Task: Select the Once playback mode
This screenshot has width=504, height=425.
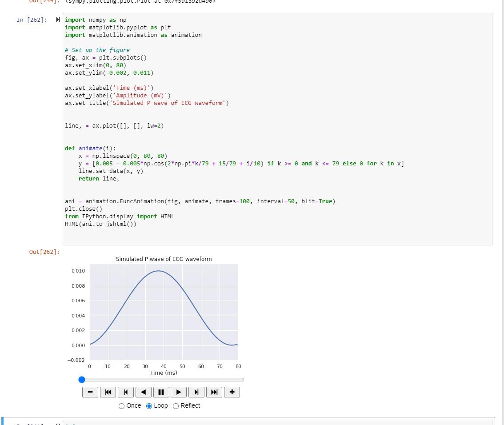Action: click(x=121, y=406)
